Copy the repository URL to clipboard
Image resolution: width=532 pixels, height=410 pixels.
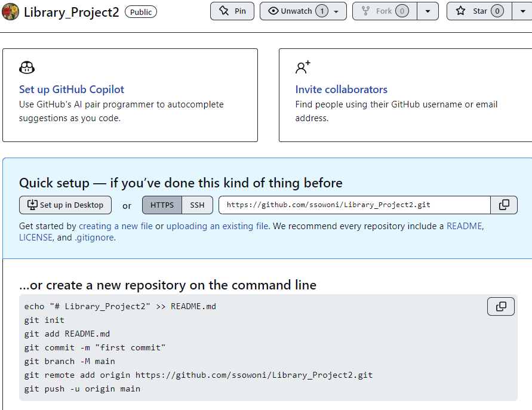pyautogui.click(x=504, y=205)
